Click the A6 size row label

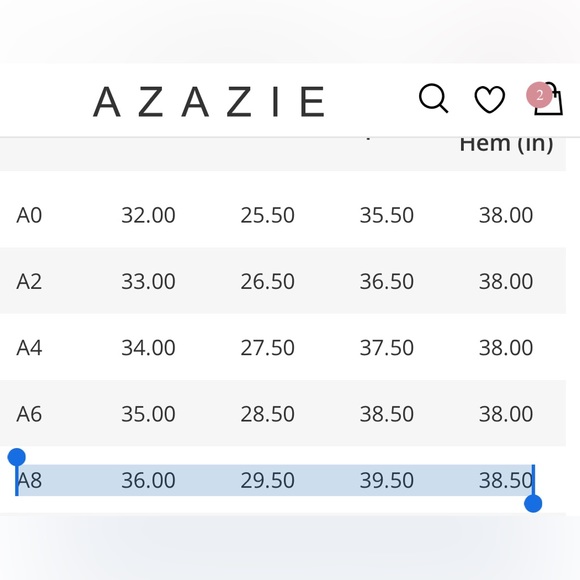pyautogui.click(x=29, y=414)
